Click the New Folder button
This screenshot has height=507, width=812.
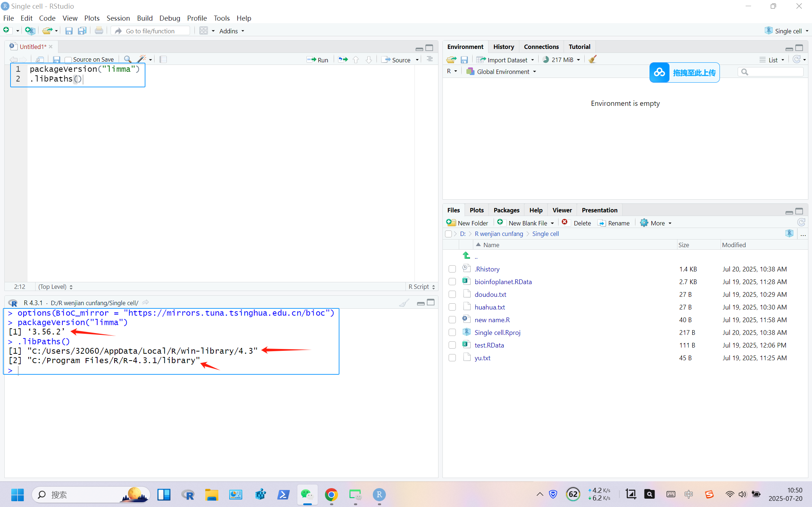click(467, 223)
